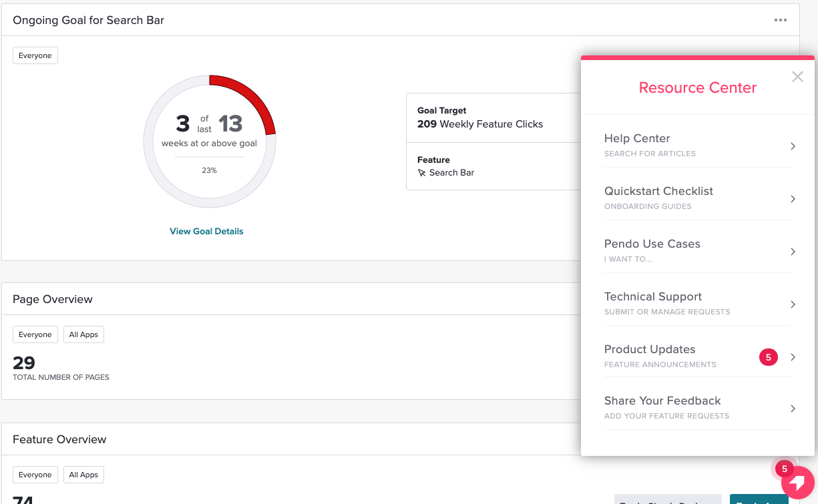Open the Quickstart Checklist entry
Image resolution: width=818 pixels, height=504 pixels.
pos(697,198)
